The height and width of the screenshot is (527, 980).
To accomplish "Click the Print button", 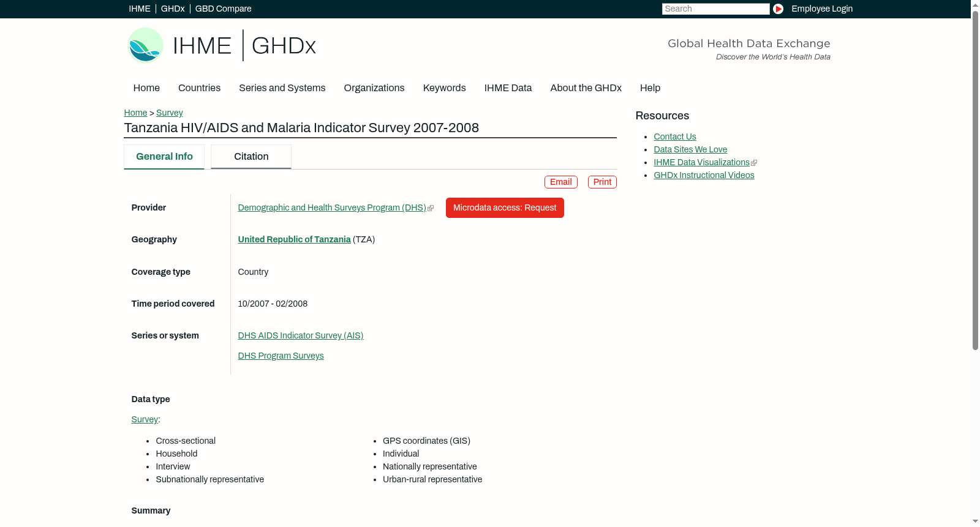I will coord(602,182).
